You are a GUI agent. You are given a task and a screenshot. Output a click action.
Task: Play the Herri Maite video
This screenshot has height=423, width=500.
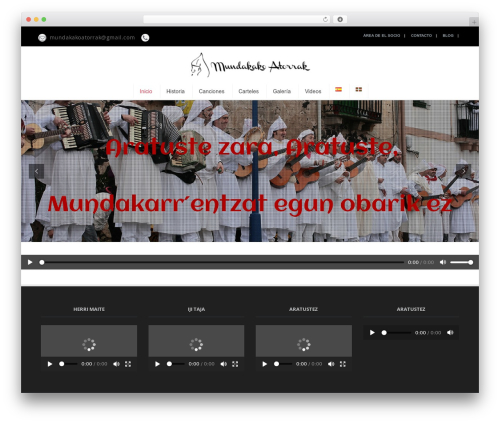point(50,364)
